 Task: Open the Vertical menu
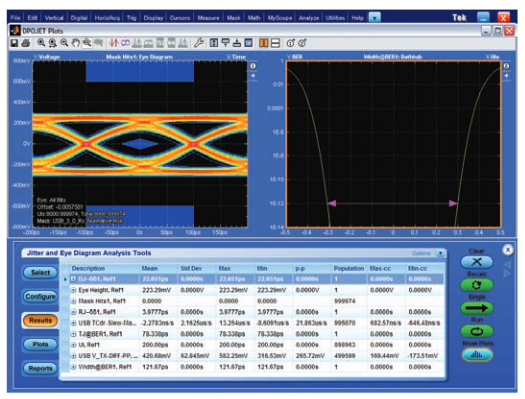tap(54, 18)
